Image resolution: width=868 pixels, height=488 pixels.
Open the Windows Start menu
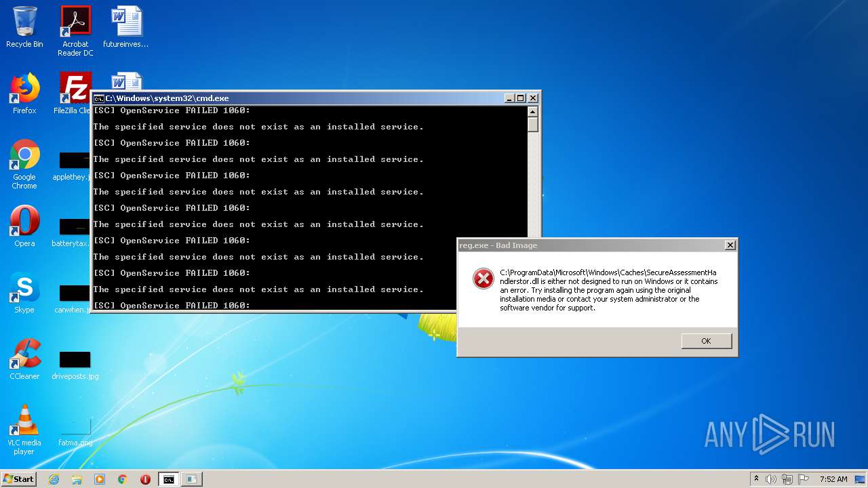pyautogui.click(x=18, y=479)
